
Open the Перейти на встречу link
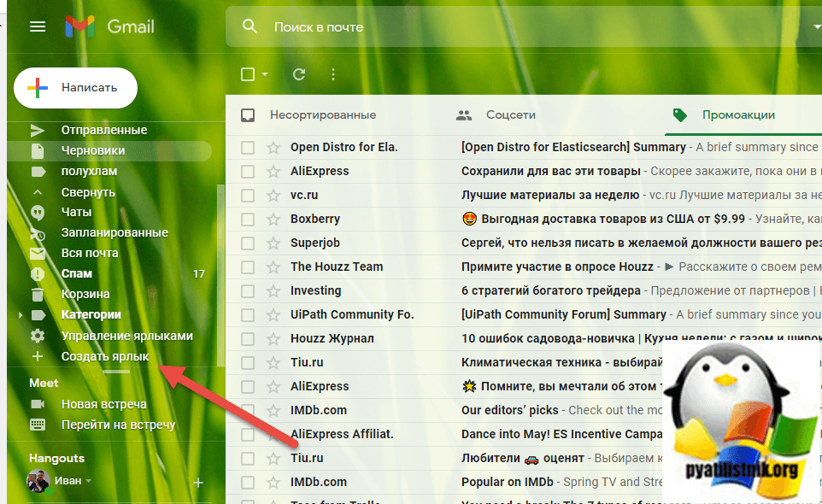pos(118,425)
